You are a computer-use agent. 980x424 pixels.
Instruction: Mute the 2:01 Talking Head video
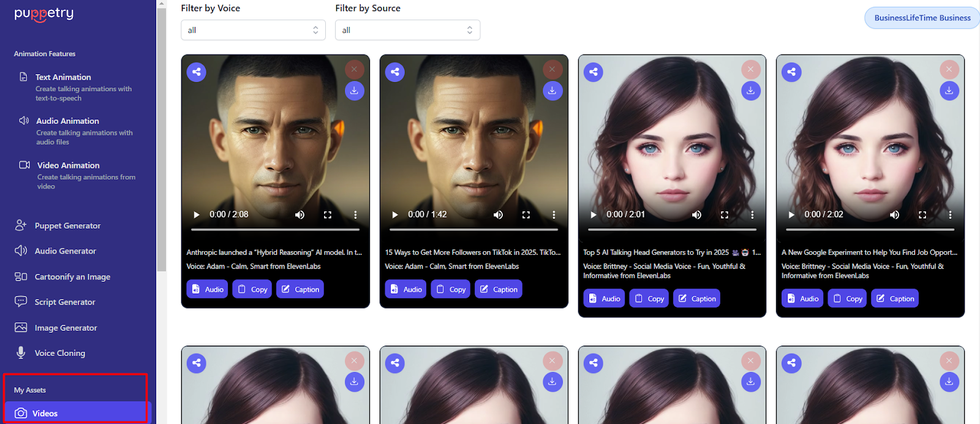click(x=696, y=214)
